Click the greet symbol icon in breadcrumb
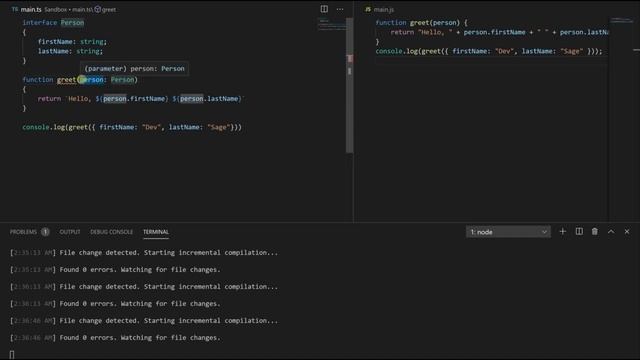The image size is (640, 360). (98, 9)
